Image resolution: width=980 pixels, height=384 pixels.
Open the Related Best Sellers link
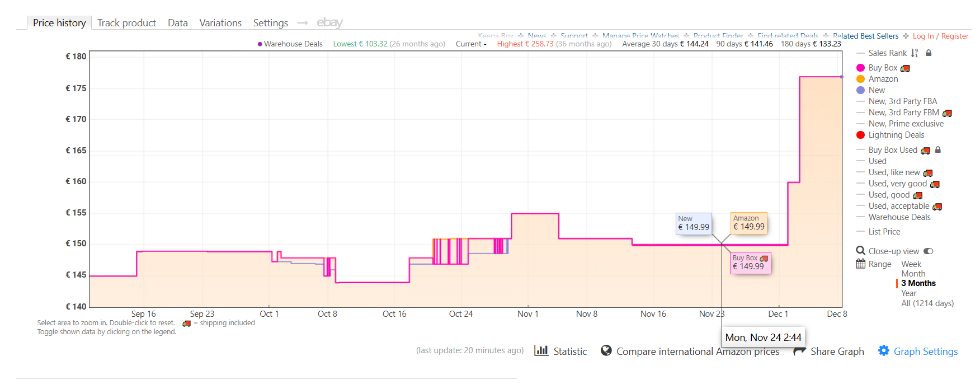[x=866, y=36]
